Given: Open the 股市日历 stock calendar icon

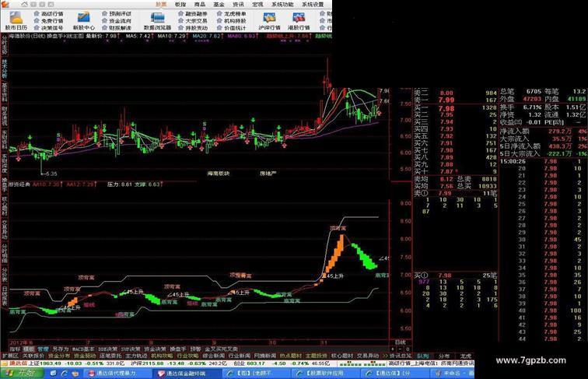Looking at the screenshot, I should 16,21.
